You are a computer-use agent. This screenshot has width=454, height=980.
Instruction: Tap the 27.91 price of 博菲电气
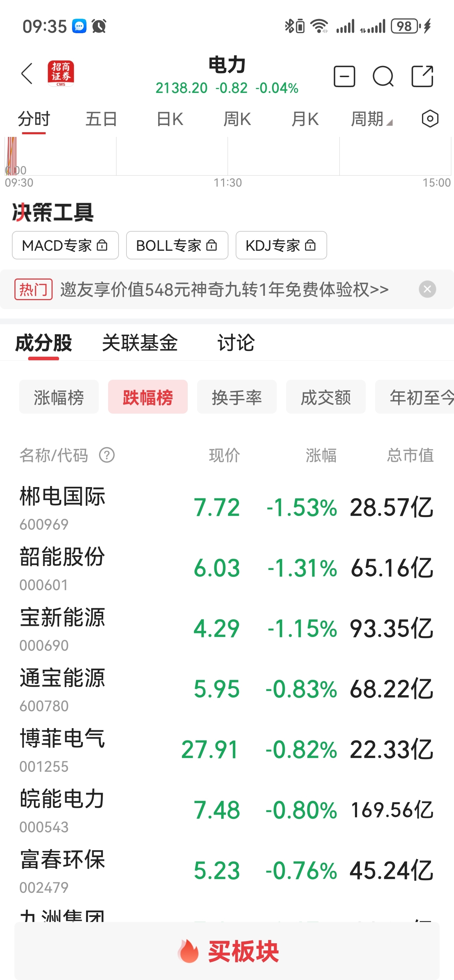[x=210, y=750]
